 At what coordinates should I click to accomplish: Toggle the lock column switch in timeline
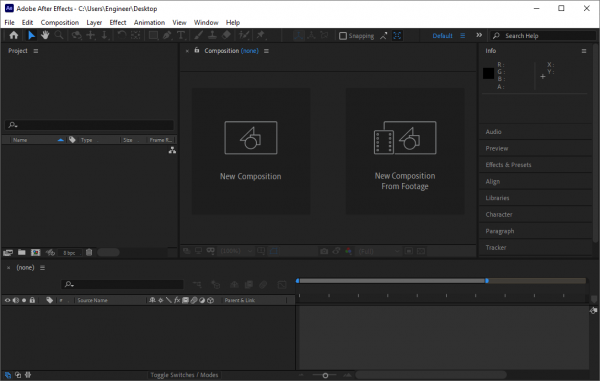tap(33, 300)
